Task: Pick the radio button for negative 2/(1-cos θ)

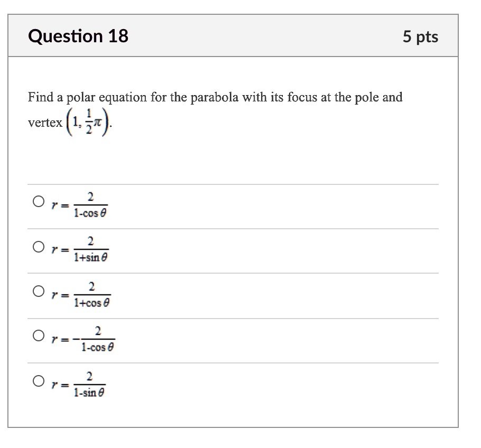Action: [39, 335]
